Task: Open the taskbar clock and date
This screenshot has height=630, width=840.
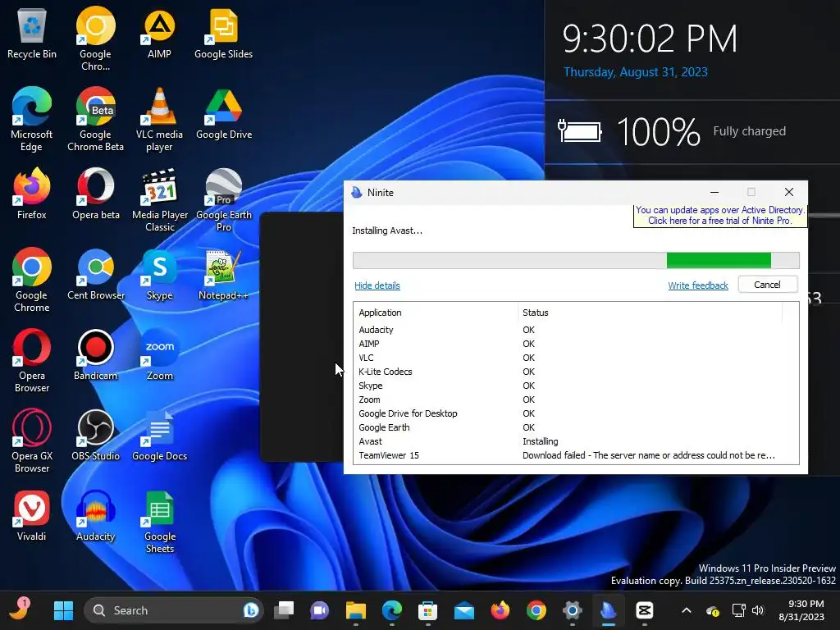Action: (801, 610)
